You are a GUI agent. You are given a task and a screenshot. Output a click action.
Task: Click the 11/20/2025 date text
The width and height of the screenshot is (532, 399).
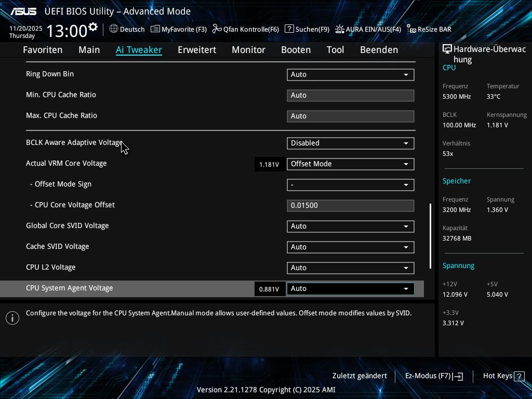click(26, 29)
